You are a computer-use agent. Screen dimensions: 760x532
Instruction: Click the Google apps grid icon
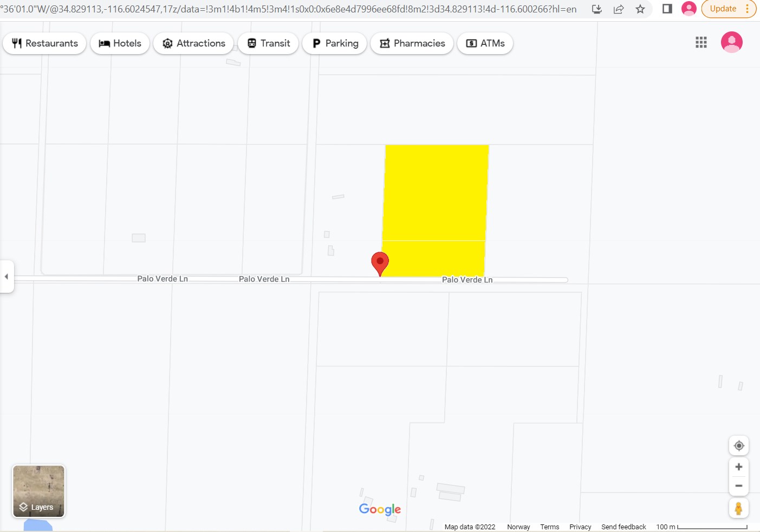pos(701,43)
